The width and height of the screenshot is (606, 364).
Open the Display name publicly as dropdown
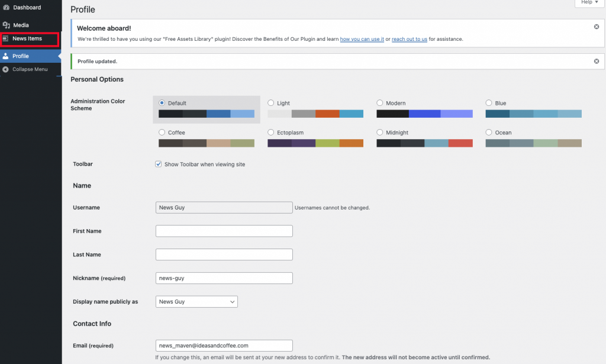(196, 302)
